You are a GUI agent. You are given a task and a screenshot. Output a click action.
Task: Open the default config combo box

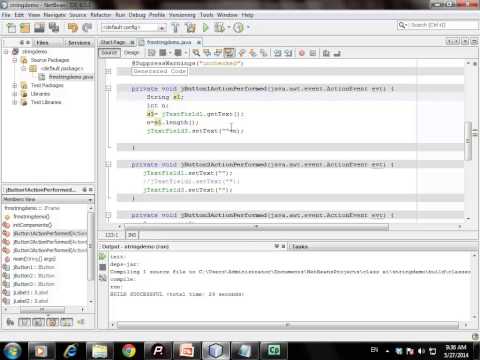pos(134,28)
